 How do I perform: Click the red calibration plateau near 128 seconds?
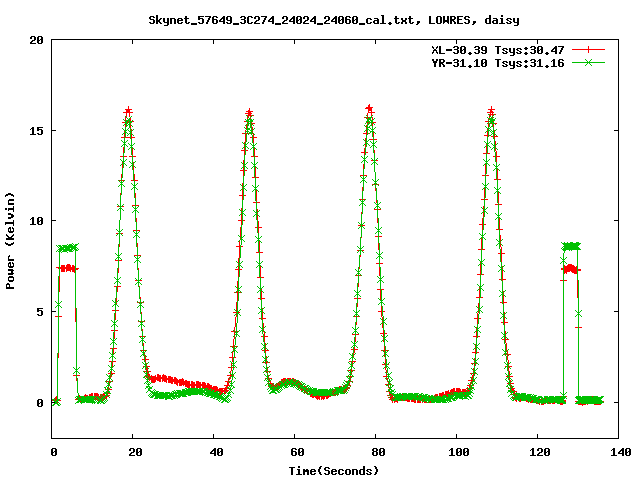(x=570, y=269)
